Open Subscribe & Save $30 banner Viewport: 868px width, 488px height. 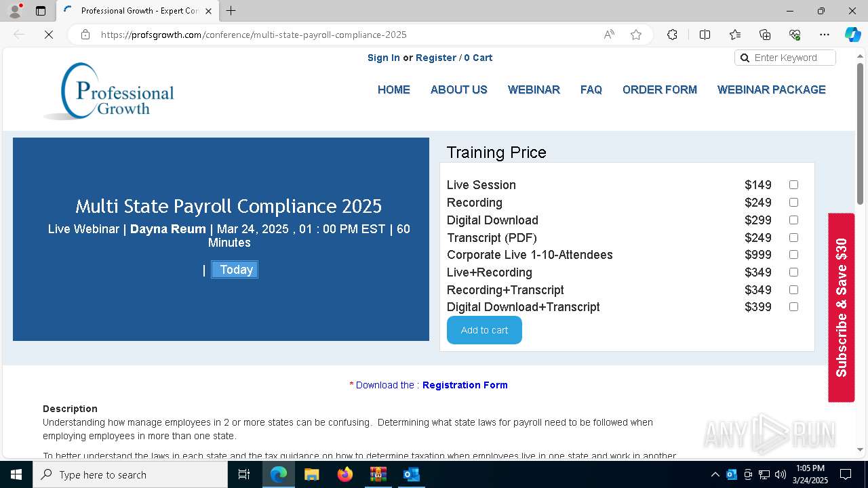842,308
